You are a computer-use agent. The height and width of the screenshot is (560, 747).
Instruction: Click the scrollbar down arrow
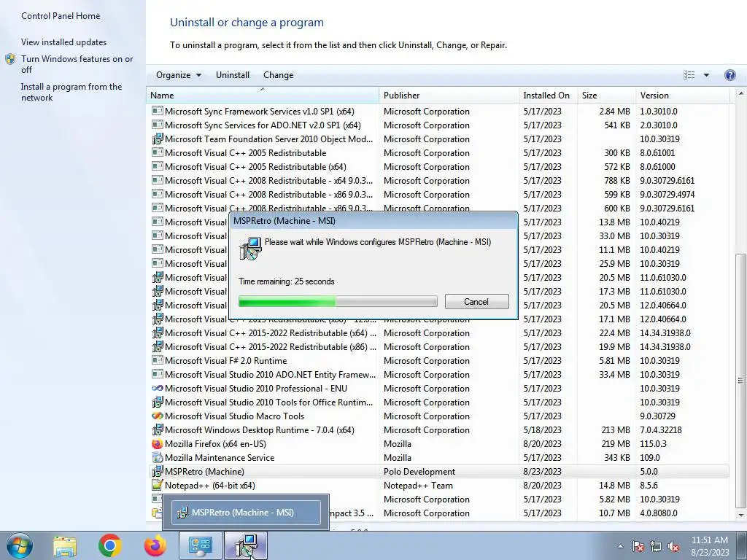coord(741,516)
